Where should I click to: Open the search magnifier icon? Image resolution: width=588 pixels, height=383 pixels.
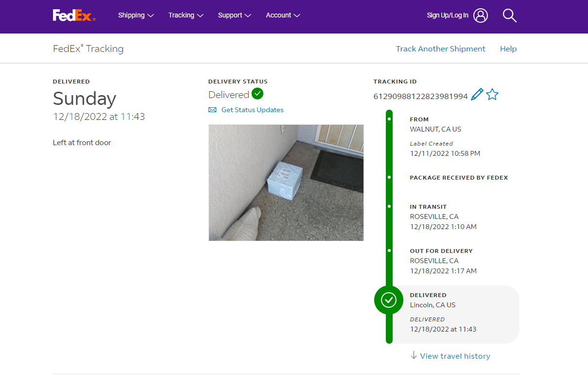(x=509, y=16)
